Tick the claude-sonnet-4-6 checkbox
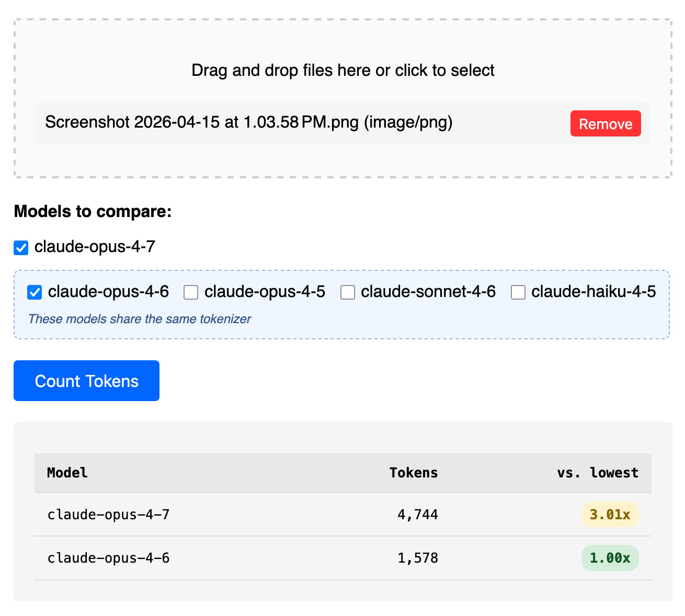Image resolution: width=685 pixels, height=616 pixels. pos(348,292)
